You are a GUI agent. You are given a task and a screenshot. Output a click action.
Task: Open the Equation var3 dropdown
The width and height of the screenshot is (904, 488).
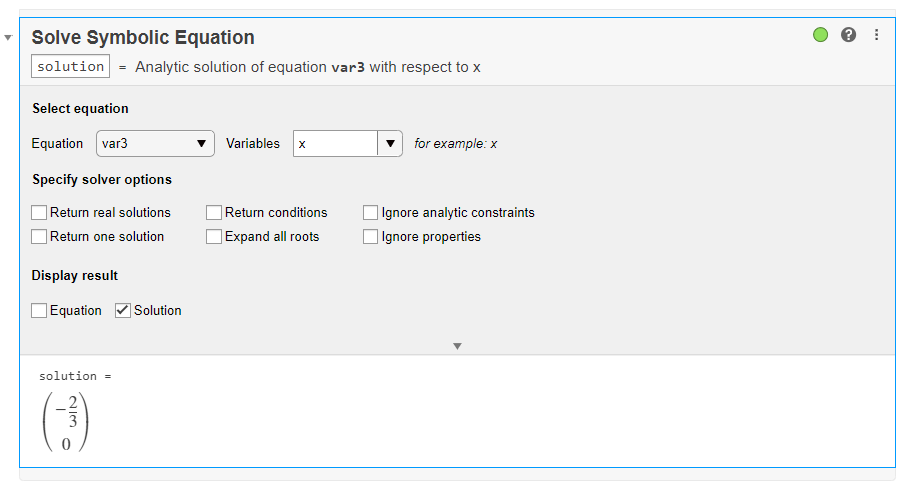coord(155,143)
